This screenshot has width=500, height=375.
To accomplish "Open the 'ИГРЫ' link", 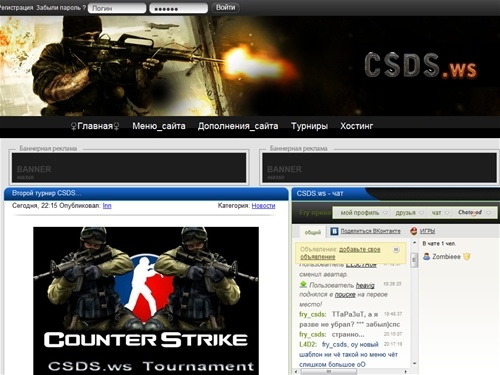I will (x=427, y=231).
